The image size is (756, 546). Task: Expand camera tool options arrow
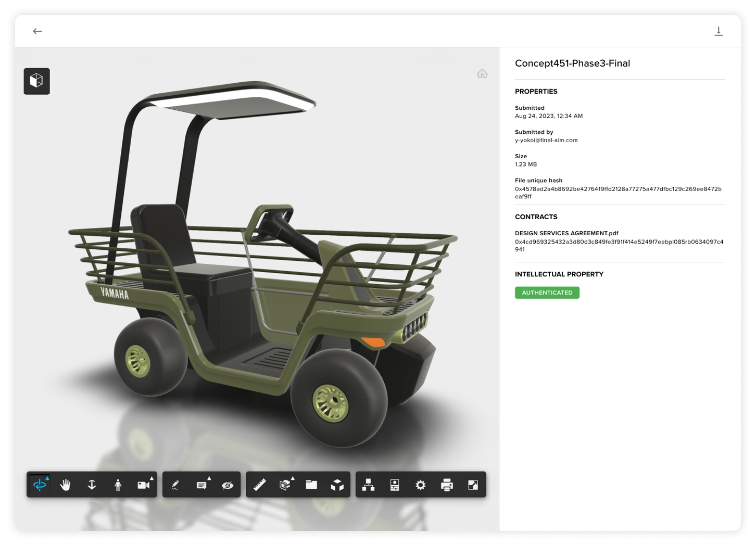152,477
